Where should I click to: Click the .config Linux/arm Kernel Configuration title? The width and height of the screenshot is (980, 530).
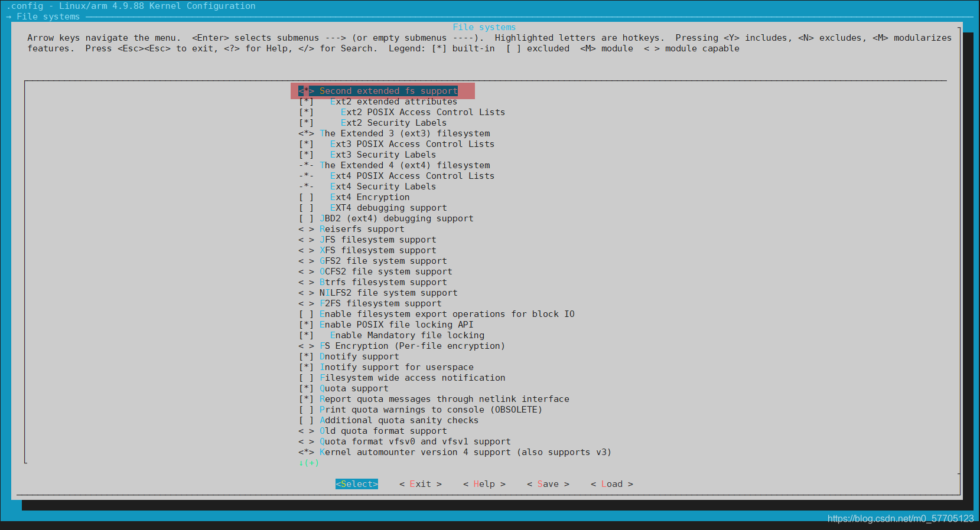point(131,6)
